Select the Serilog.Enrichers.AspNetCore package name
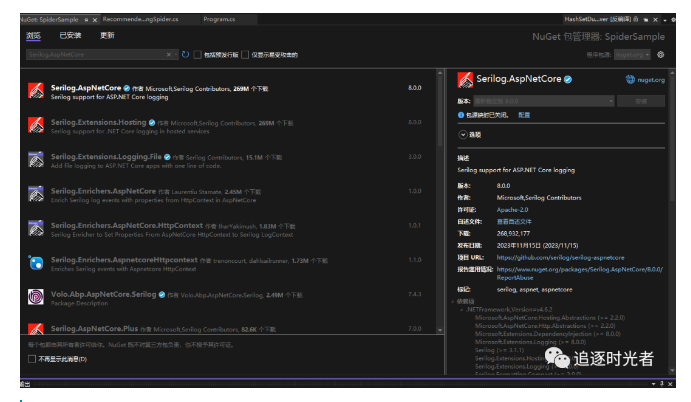The height and width of the screenshot is (402, 691). click(x=103, y=191)
